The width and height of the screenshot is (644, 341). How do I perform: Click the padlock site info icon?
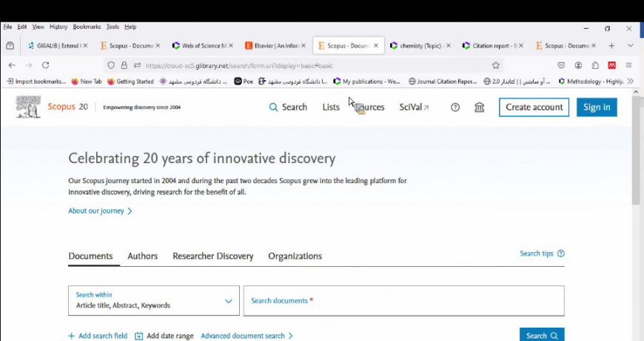(x=124, y=65)
